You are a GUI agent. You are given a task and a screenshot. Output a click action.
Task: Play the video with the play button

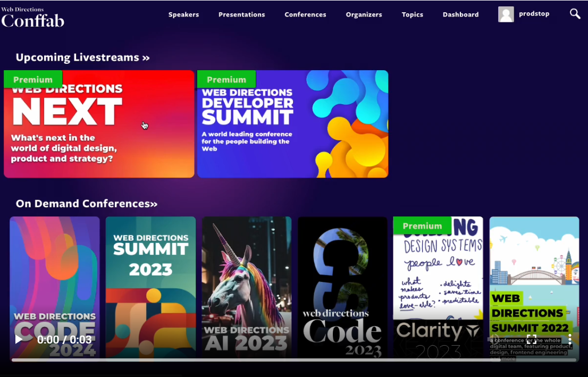tap(19, 339)
